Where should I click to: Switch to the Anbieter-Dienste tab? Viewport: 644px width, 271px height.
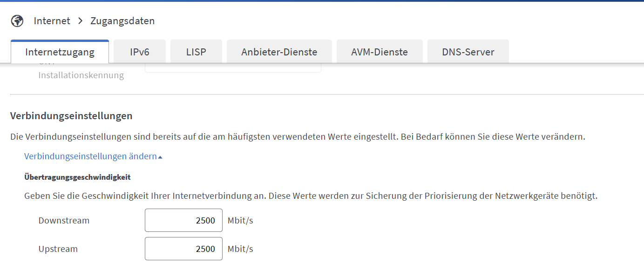[279, 52]
